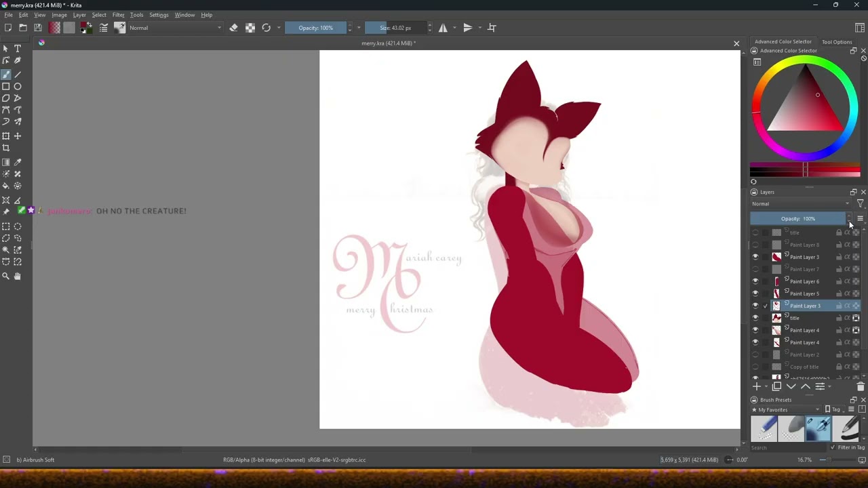
Task: Select the Fill bucket tool
Action: [x=6, y=186]
